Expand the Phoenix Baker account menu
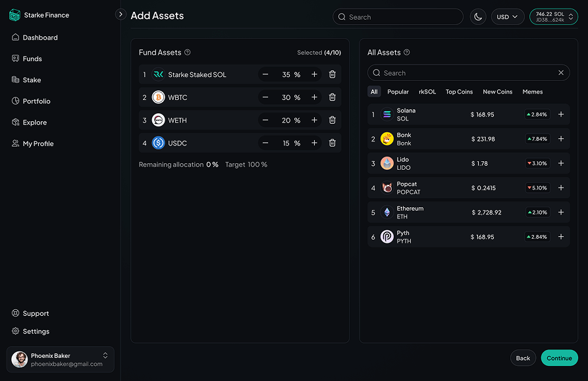588x381 pixels. (x=105, y=355)
